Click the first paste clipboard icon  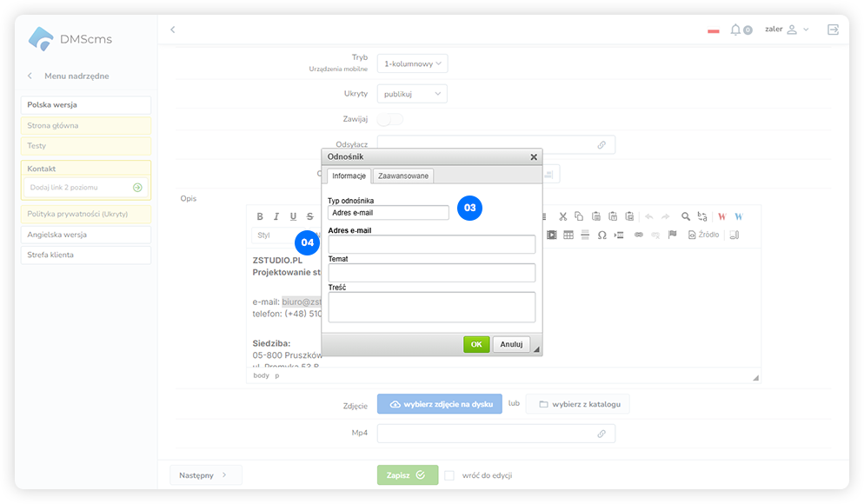coord(595,216)
